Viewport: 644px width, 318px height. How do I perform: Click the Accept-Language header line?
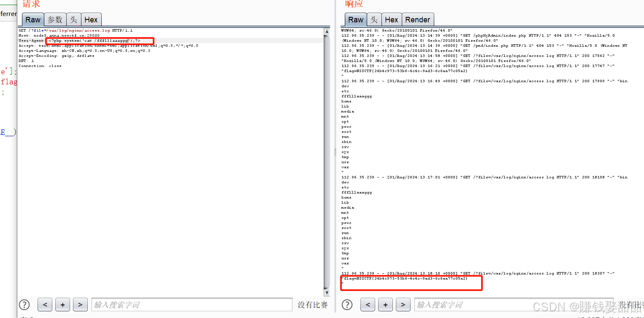click(84, 51)
